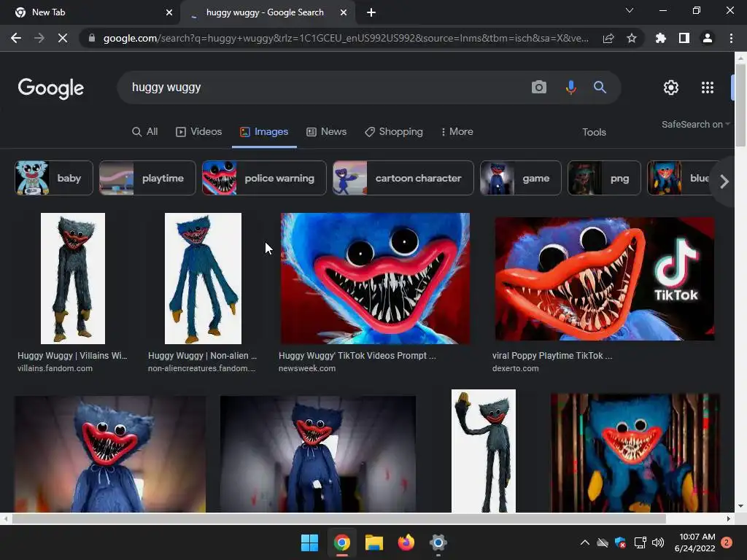Open the clock and date panel
This screenshot has width=747, height=560.
695,542
